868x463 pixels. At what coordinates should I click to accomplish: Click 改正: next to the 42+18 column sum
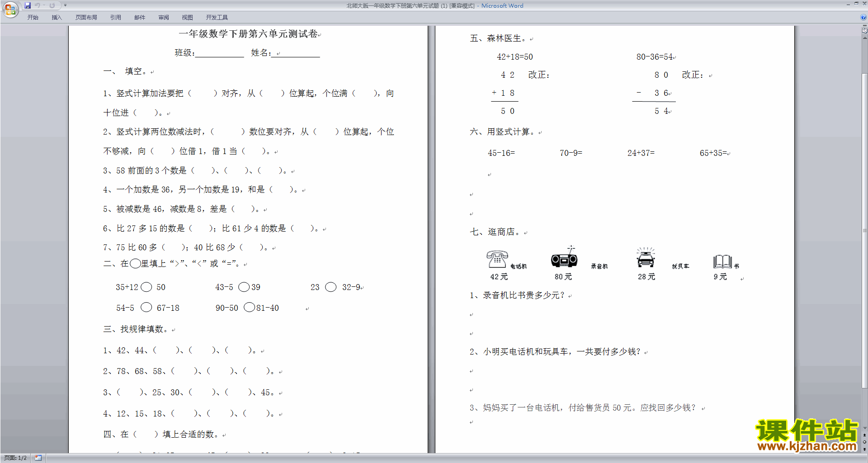(x=539, y=75)
